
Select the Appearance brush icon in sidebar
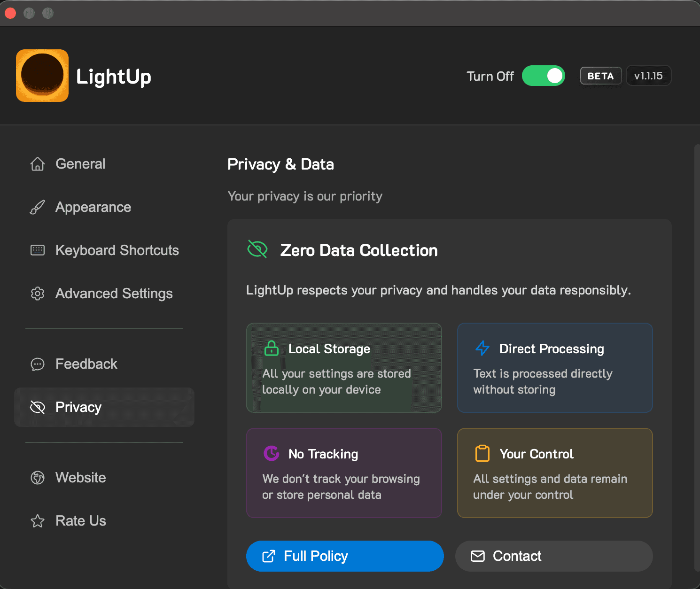tap(38, 207)
